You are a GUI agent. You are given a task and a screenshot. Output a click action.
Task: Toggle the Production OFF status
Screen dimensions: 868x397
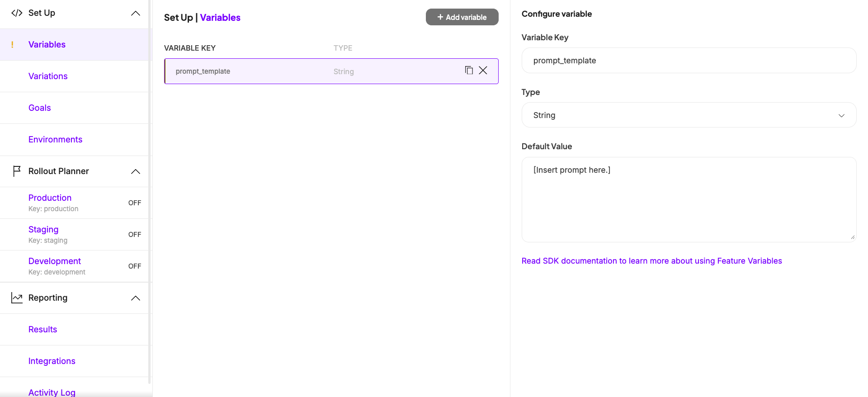135,203
